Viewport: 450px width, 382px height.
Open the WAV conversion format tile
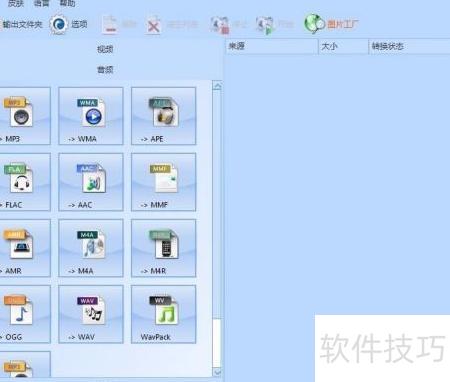click(x=91, y=314)
